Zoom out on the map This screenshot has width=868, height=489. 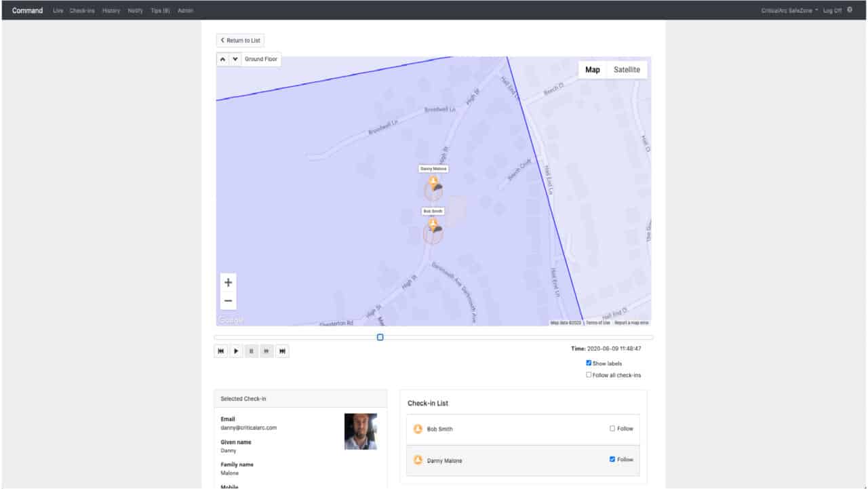228,299
